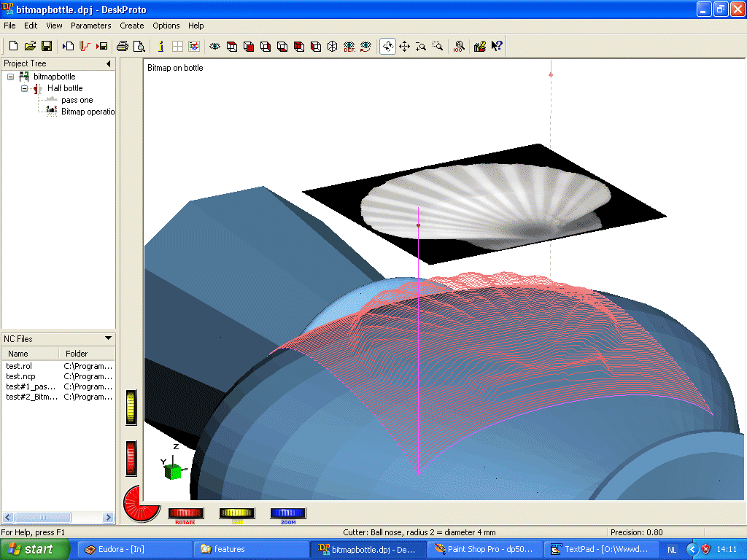Select the Pan arrows tool
The image size is (747, 560).
pyautogui.click(x=404, y=46)
